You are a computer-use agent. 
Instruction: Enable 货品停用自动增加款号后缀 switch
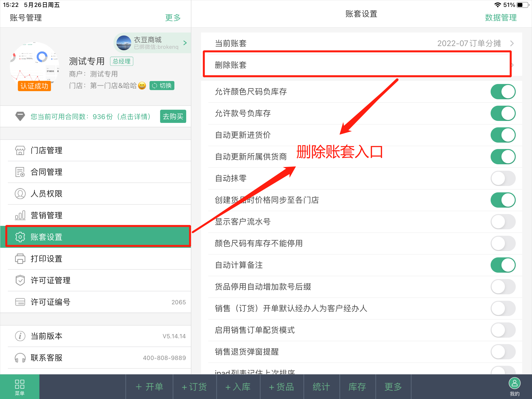(x=503, y=287)
